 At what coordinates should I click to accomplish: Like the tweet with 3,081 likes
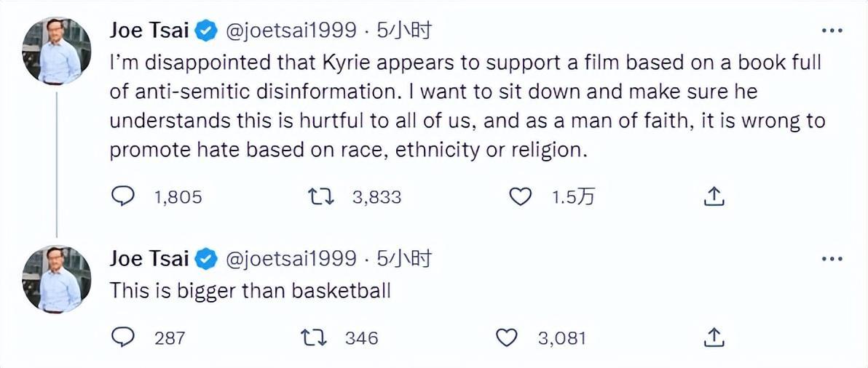(x=506, y=337)
